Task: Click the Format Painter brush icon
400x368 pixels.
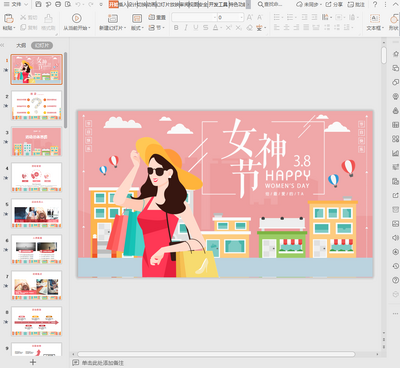Action: tap(48, 18)
